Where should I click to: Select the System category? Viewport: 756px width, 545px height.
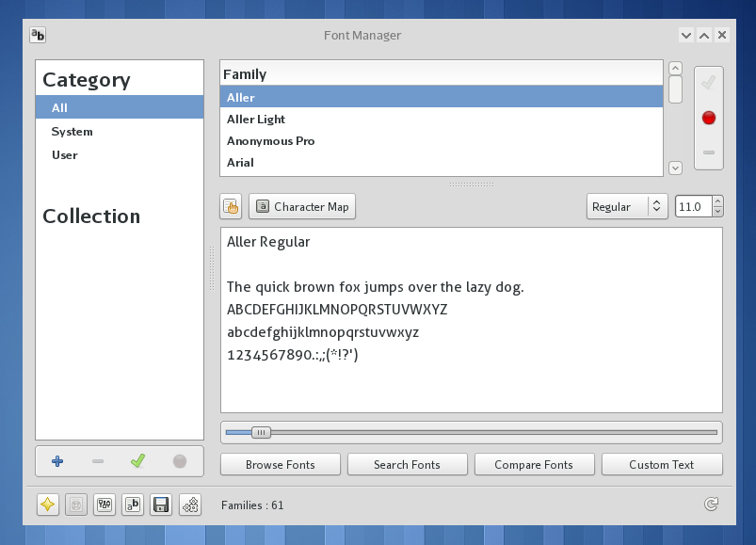[x=120, y=131]
